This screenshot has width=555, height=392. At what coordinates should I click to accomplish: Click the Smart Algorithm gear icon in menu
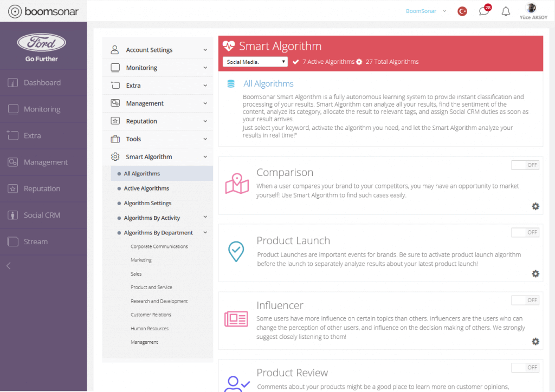point(115,156)
